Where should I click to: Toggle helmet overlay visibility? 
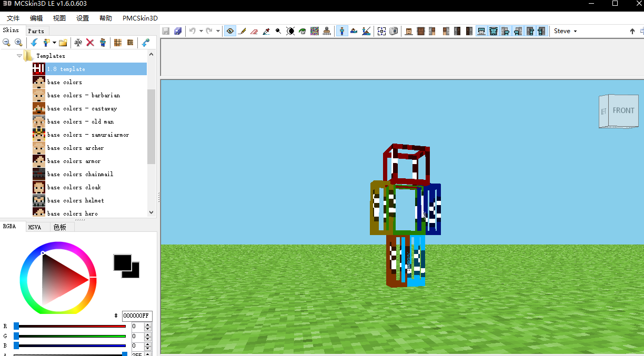point(481,31)
